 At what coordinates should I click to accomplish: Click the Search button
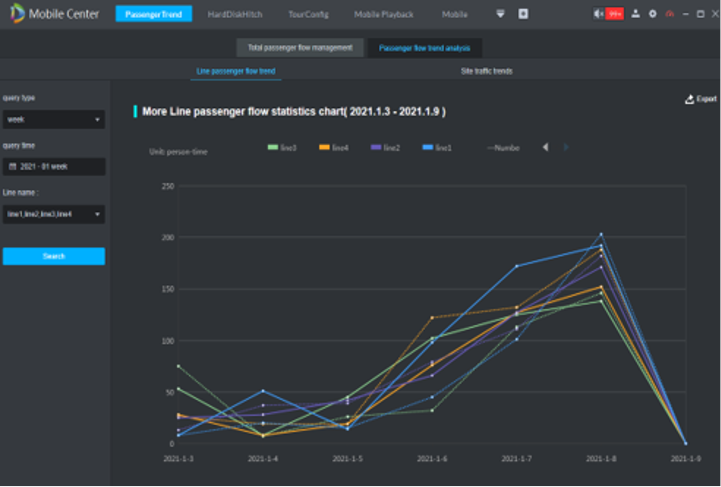coord(54,256)
